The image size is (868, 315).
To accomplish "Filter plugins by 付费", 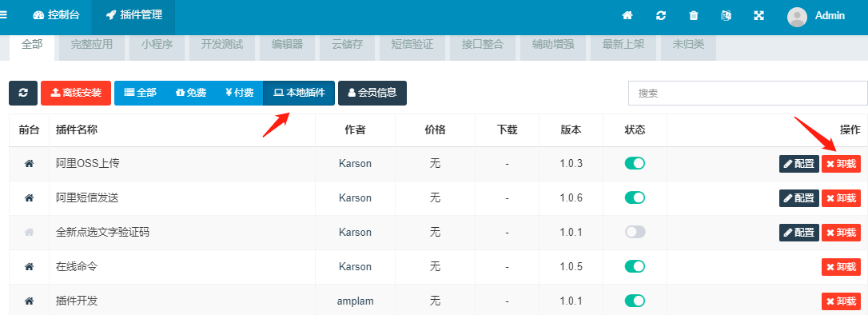I will [x=240, y=93].
